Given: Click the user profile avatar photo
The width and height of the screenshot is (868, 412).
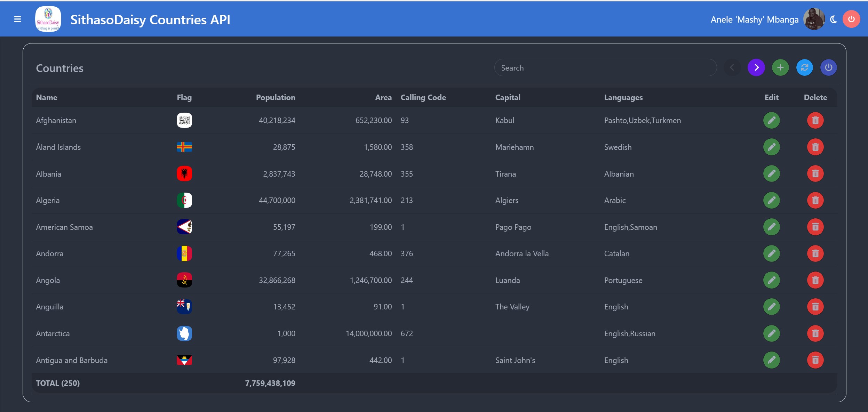Looking at the screenshot, I should [x=813, y=19].
